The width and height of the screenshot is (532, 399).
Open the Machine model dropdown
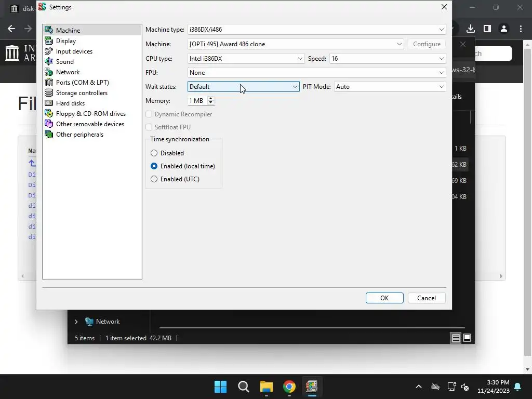point(296,44)
